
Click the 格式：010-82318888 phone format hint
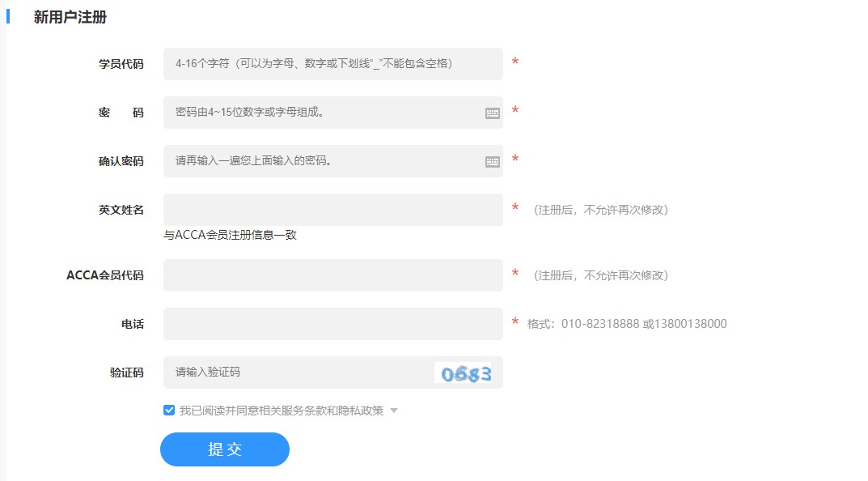pos(627,324)
